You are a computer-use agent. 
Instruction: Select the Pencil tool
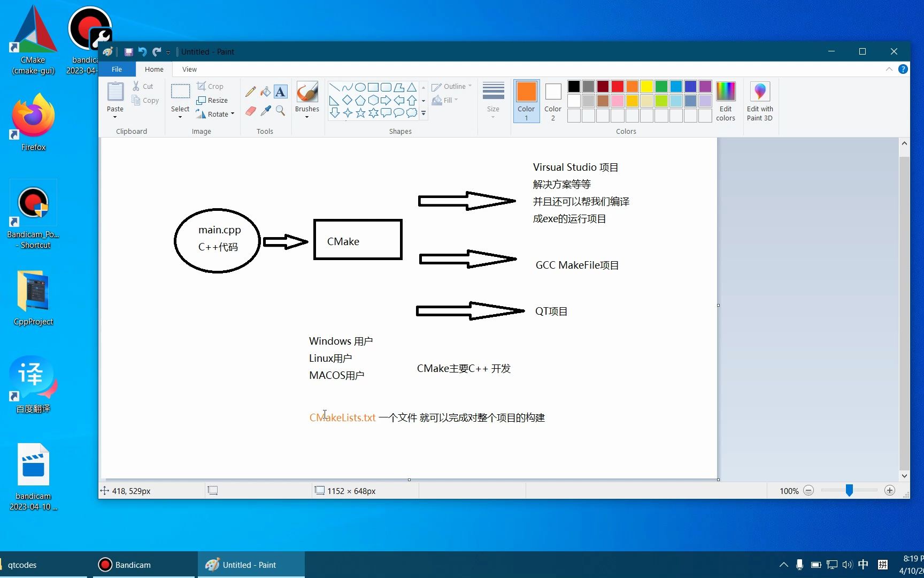(x=250, y=92)
